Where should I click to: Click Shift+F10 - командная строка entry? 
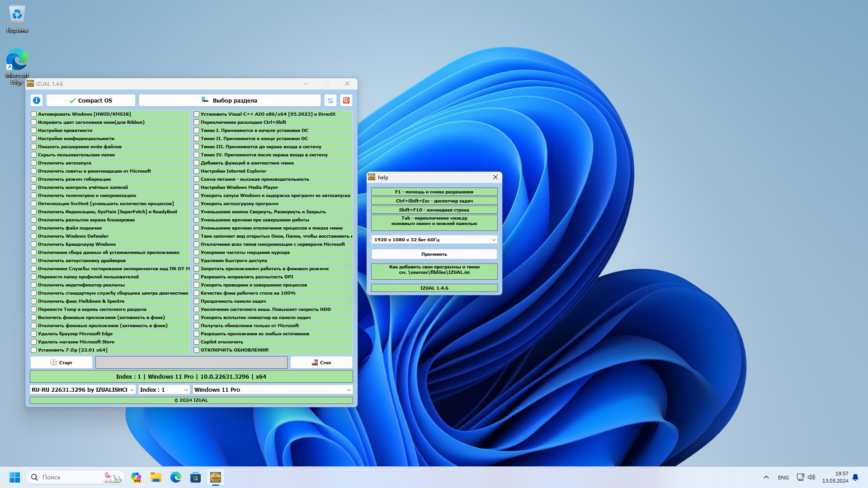pyautogui.click(x=434, y=210)
